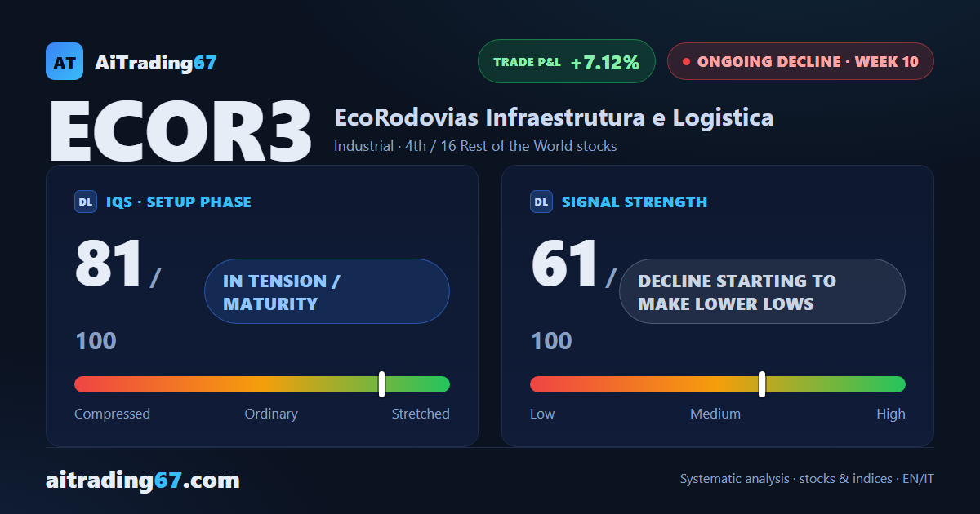Click the Compressed scale label
The height and width of the screenshot is (514, 980).
click(x=112, y=414)
